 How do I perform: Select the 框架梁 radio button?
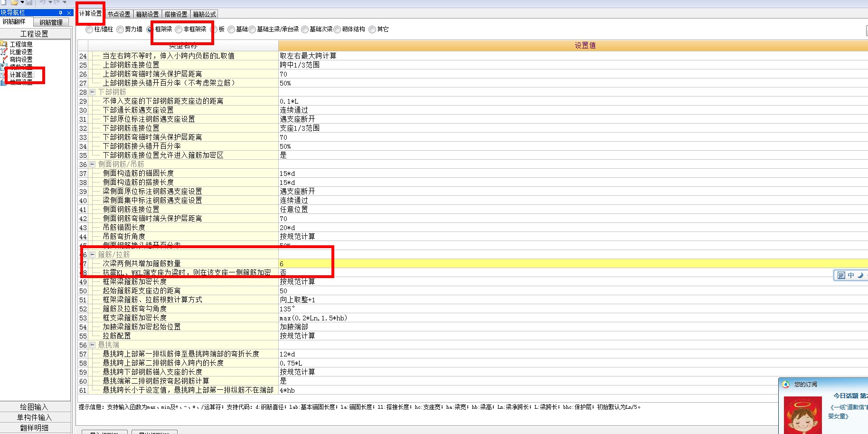point(150,29)
